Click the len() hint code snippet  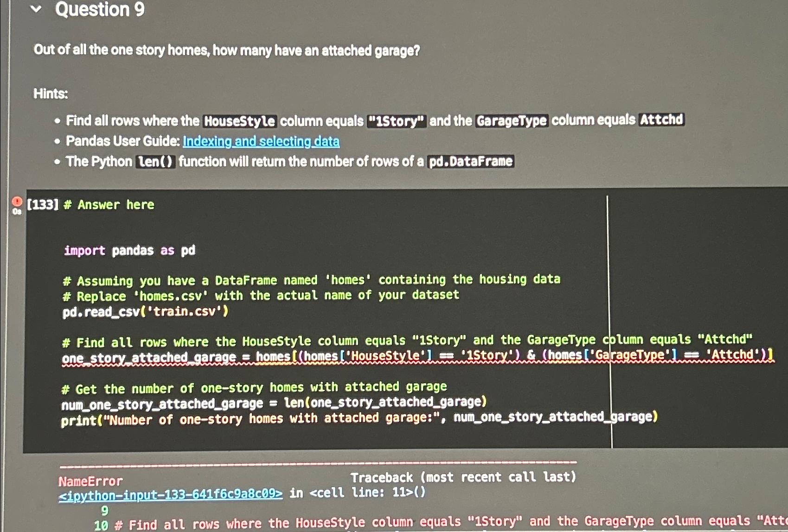point(155,162)
